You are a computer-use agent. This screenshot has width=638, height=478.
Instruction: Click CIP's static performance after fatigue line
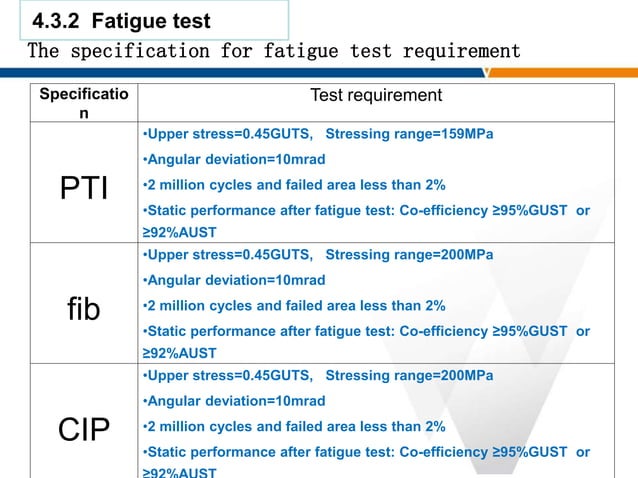366,452
